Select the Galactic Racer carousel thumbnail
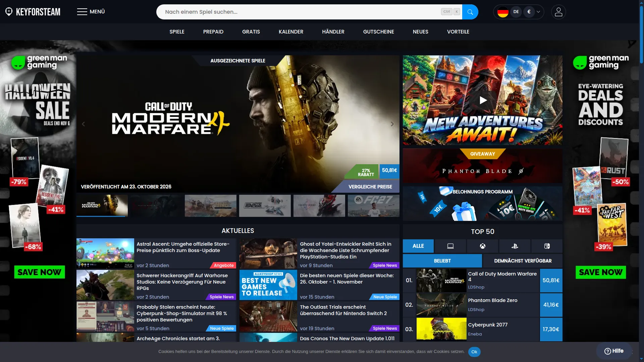Image resolution: width=644 pixels, height=362 pixels. tap(265, 205)
